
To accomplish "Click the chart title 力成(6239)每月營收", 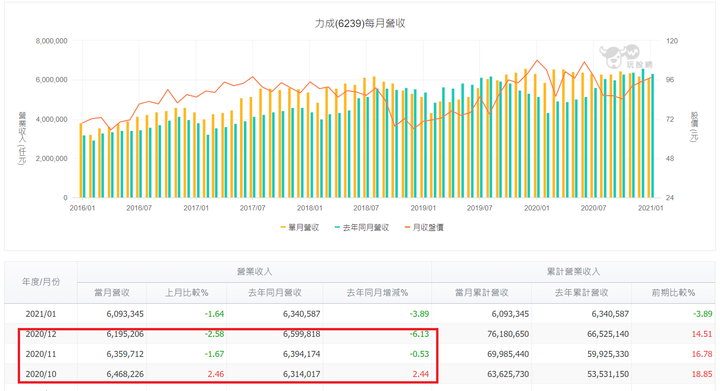I will [360, 23].
